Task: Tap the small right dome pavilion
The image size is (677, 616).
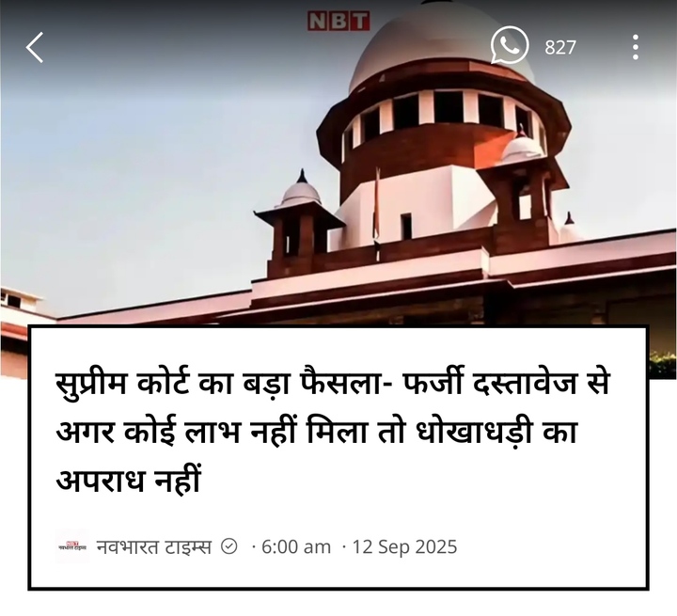Action: point(523,147)
